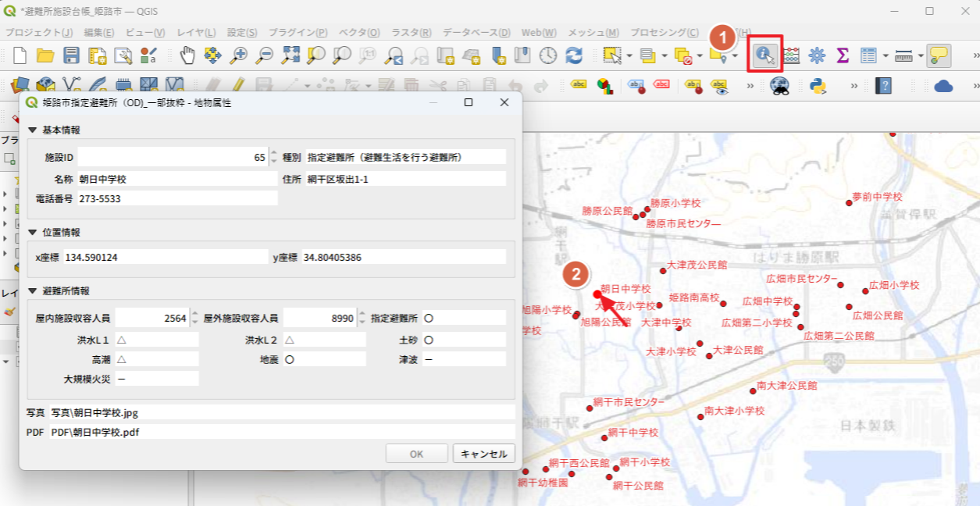Click the 名称 field with 朝日中学校

[176, 179]
